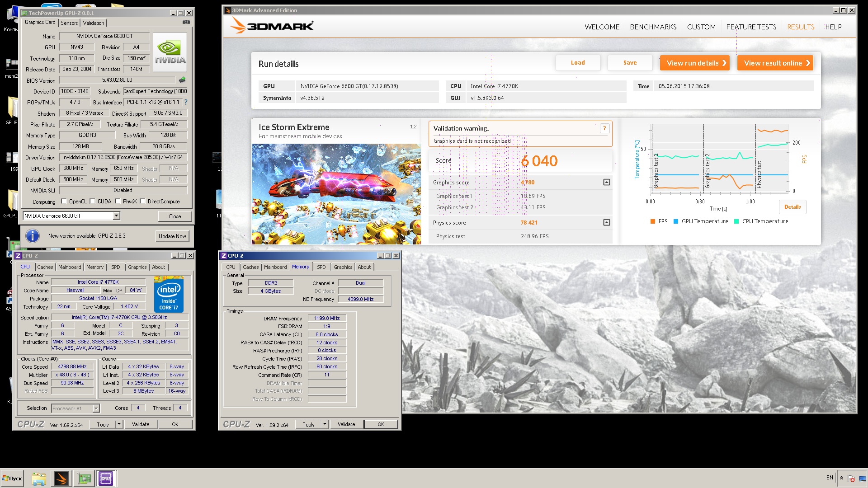
Task: Click the GPU-Z Close button
Action: (x=175, y=216)
